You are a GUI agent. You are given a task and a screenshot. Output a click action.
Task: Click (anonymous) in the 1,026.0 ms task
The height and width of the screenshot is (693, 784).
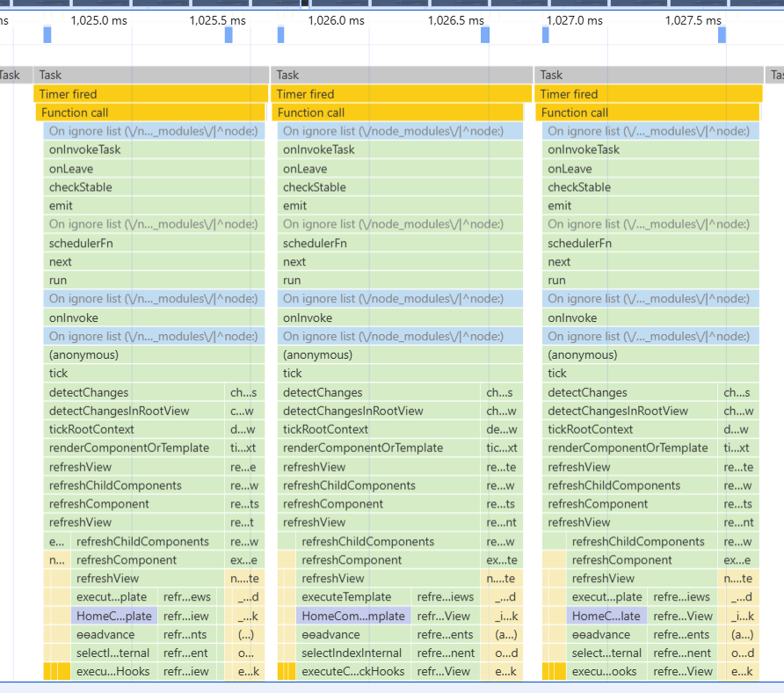[x=400, y=354]
